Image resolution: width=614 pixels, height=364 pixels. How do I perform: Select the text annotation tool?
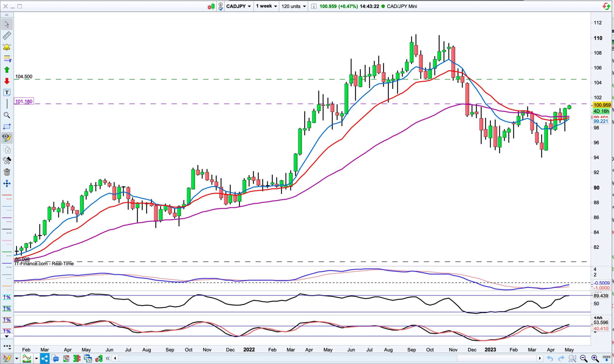7,92
